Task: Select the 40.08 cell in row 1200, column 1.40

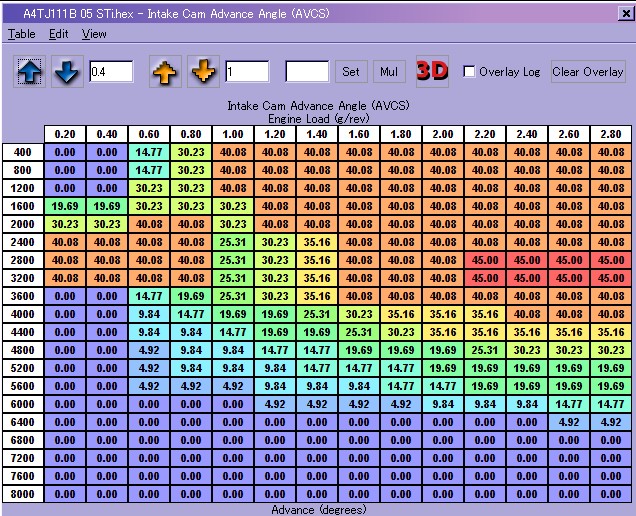Action: [x=317, y=188]
